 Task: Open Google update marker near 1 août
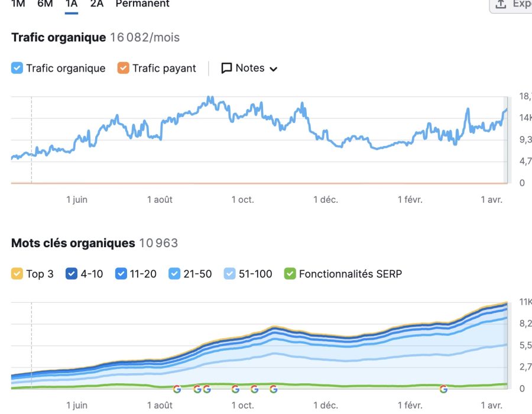177,389
